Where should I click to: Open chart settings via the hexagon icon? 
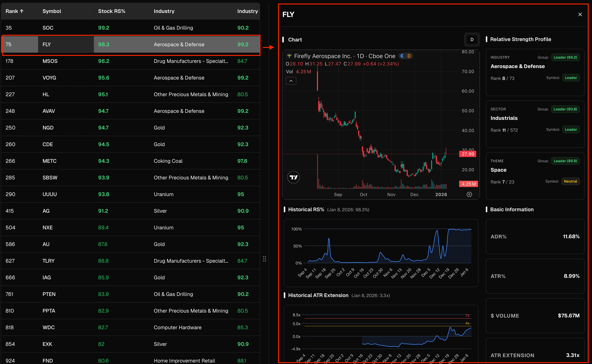pos(469,194)
